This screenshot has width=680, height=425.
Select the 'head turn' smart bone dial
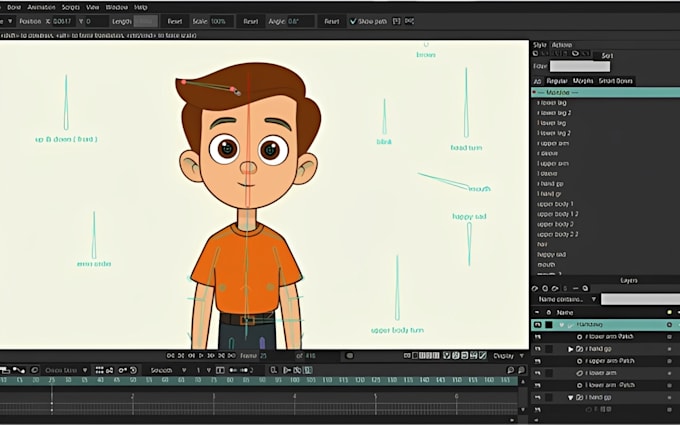tap(466, 102)
